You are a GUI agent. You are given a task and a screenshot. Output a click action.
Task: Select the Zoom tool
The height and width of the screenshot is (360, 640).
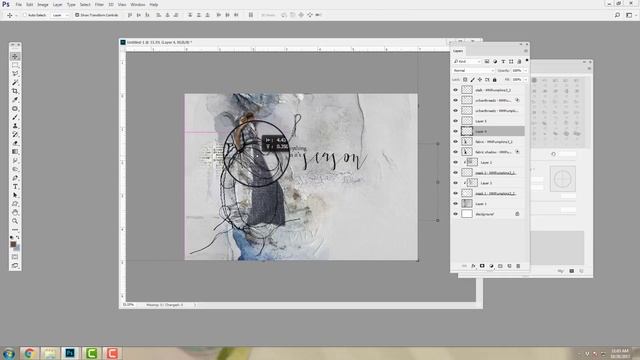[x=15, y=221]
